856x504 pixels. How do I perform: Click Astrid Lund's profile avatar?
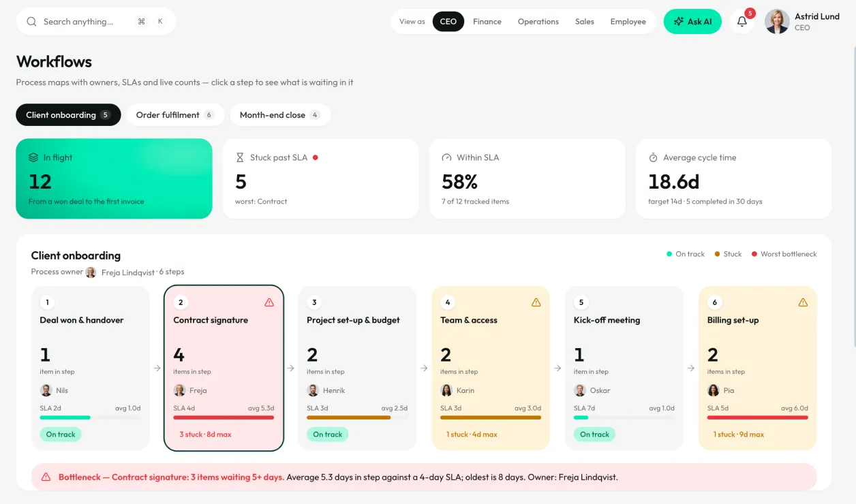(x=777, y=22)
